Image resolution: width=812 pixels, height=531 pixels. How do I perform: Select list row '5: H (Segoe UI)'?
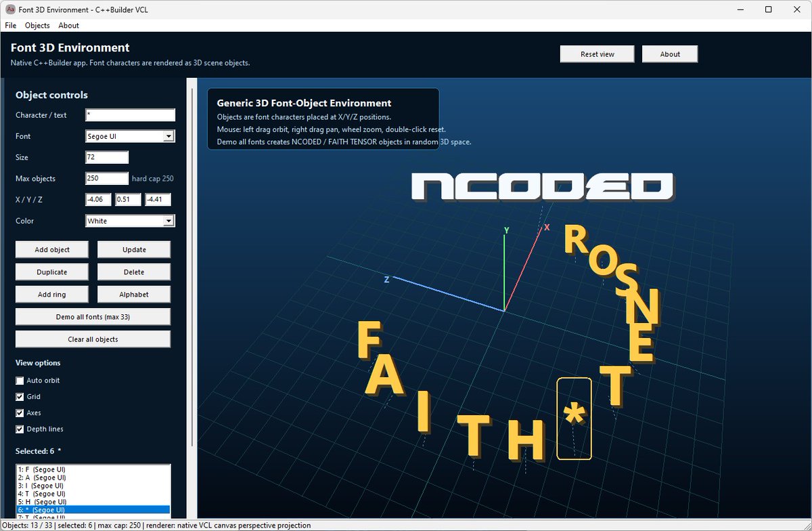[x=93, y=501]
